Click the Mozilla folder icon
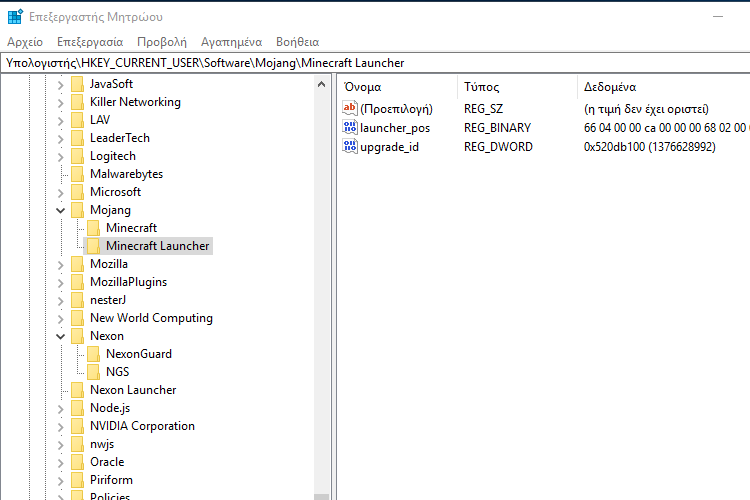This screenshot has height=500, width=750. coord(77,264)
